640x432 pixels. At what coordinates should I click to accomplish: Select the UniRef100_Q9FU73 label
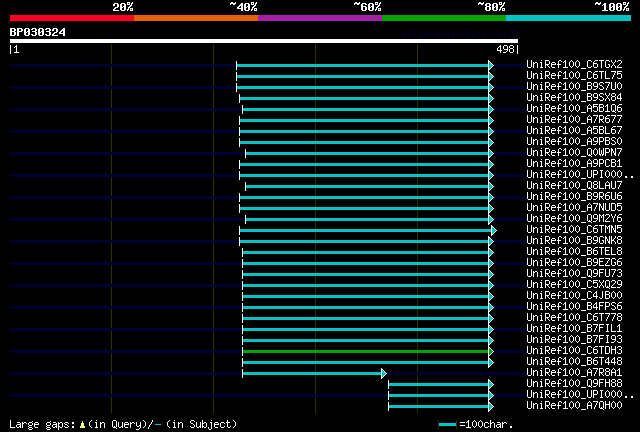[x=574, y=274]
